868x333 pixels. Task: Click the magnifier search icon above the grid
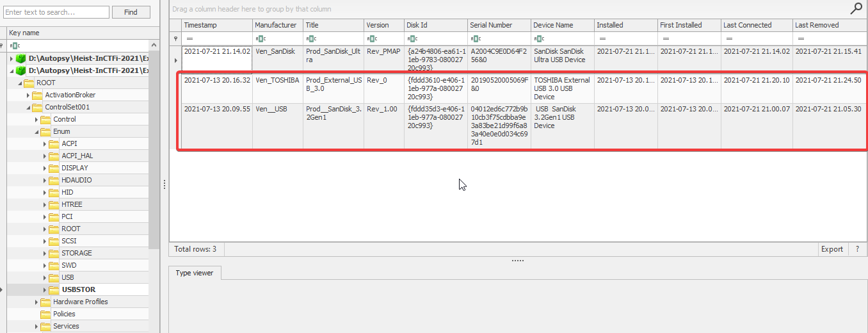click(x=856, y=8)
